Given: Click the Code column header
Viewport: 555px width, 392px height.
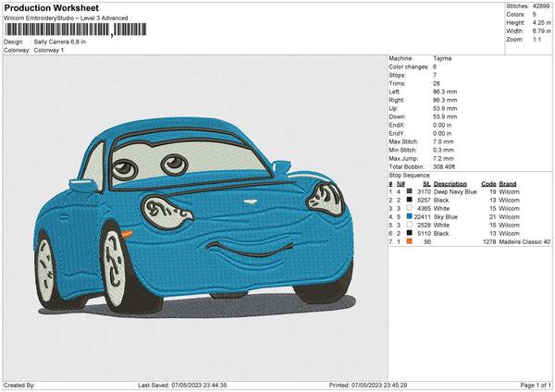Looking at the screenshot, I should [x=488, y=184].
